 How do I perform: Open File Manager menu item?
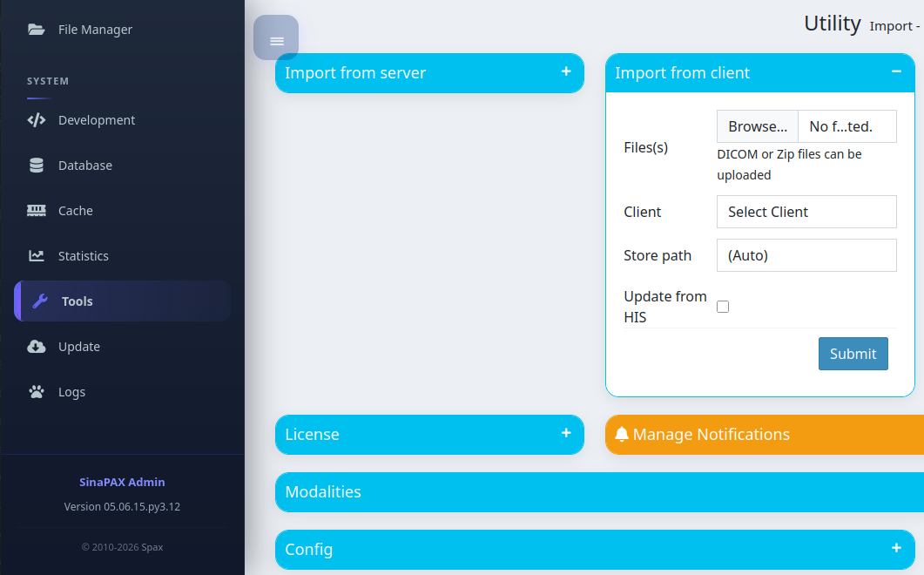tap(123, 30)
